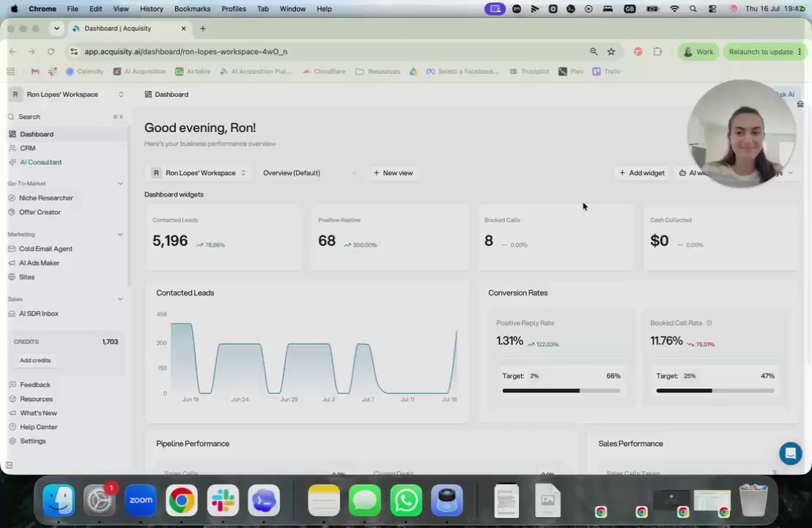
Task: Open Calendly bookmark
Action: [x=85, y=72]
